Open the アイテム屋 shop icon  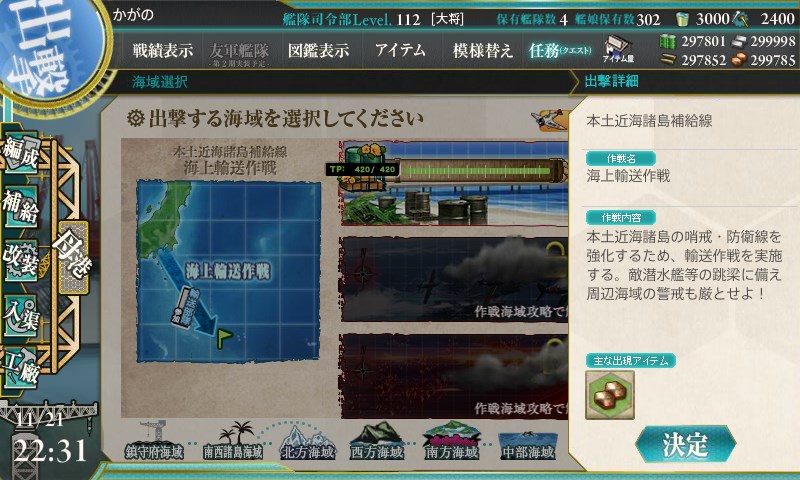[618, 49]
